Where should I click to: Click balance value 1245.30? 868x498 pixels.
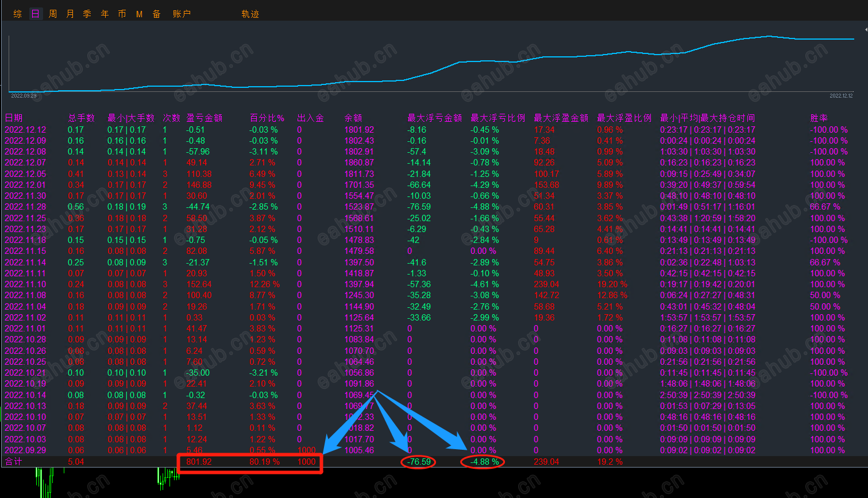pos(359,295)
